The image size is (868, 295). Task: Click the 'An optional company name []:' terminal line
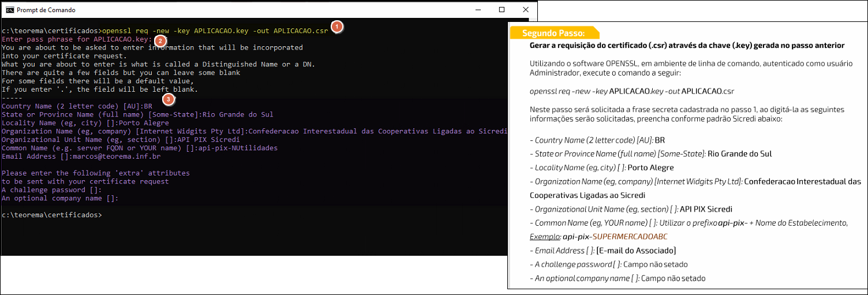(60, 198)
